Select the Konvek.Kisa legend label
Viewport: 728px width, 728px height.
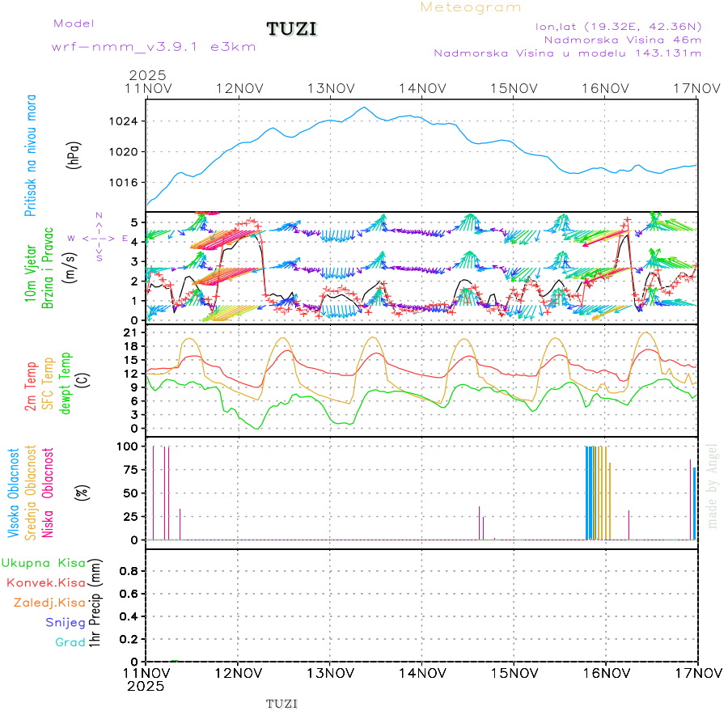[x=45, y=582]
